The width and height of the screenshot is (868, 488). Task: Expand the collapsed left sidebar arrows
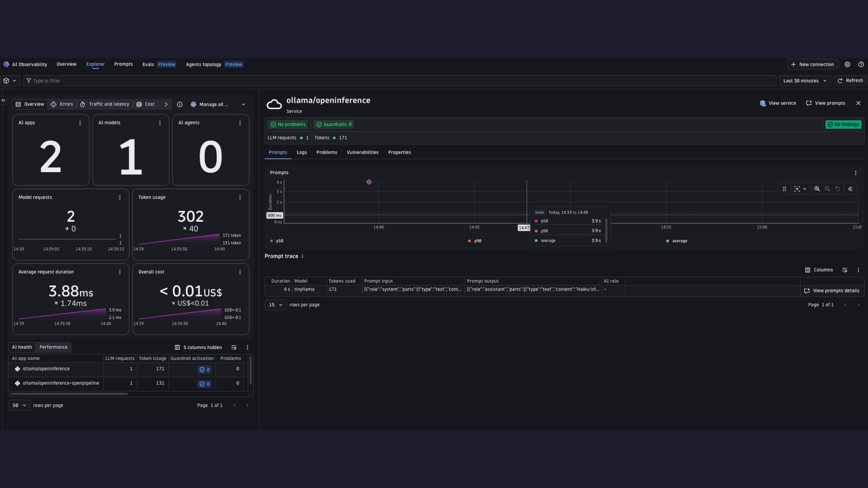click(3, 100)
